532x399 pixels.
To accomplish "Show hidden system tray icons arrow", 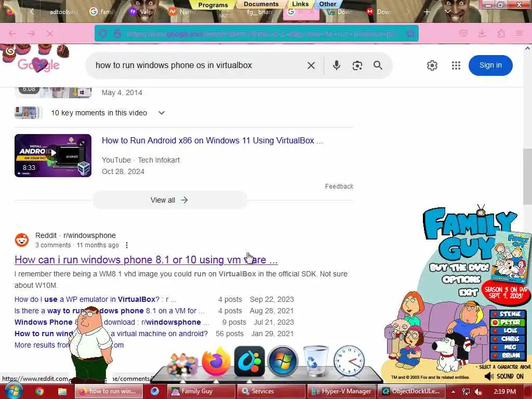I will coord(453,392).
